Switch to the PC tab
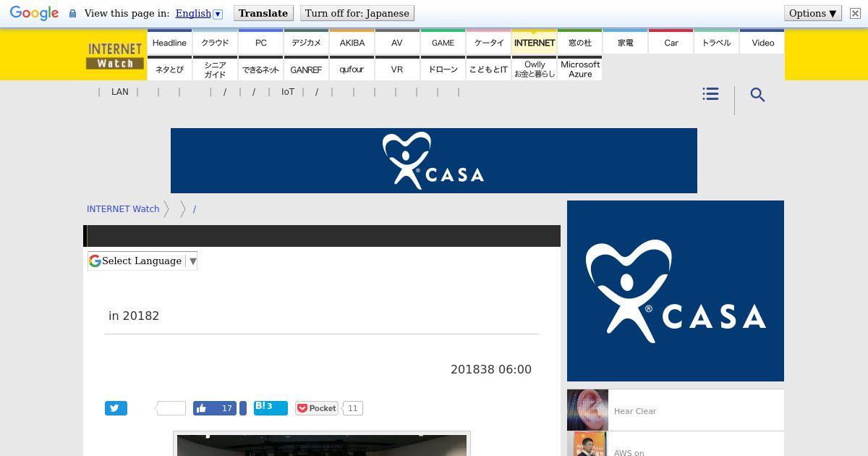The height and width of the screenshot is (456, 868). point(260,42)
